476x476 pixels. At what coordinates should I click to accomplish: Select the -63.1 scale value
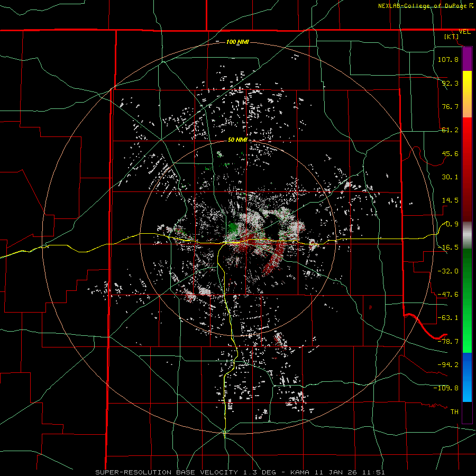point(448,318)
